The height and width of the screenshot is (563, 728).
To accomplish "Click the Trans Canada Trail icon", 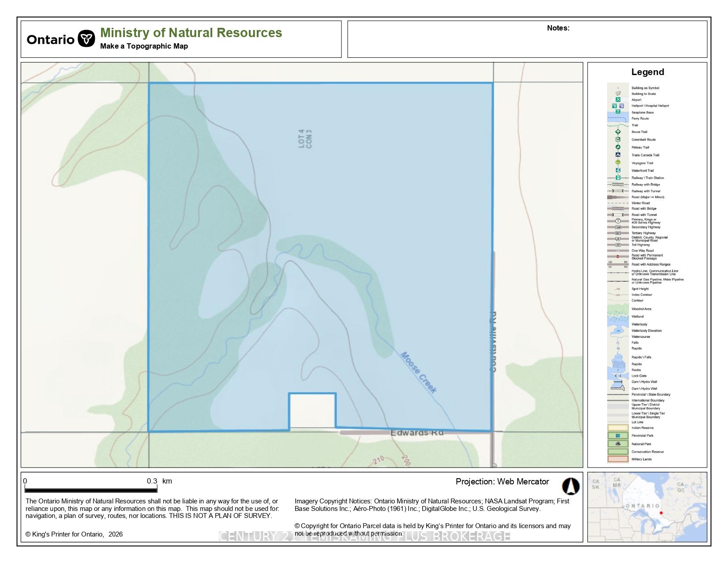I will click(618, 155).
